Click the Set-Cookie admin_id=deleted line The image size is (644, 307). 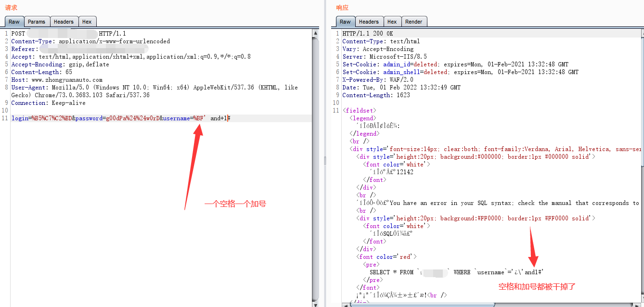click(455, 64)
